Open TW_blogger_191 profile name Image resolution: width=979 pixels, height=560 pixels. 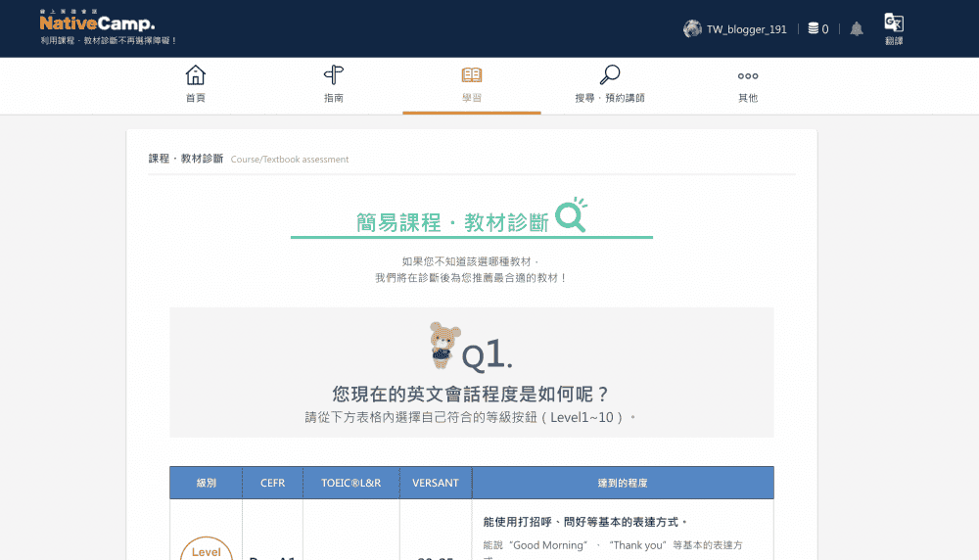(746, 29)
